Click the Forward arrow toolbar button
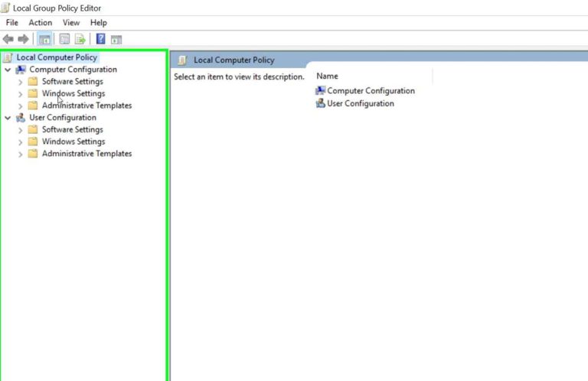Viewport: 588px width, 381px height. pos(23,39)
